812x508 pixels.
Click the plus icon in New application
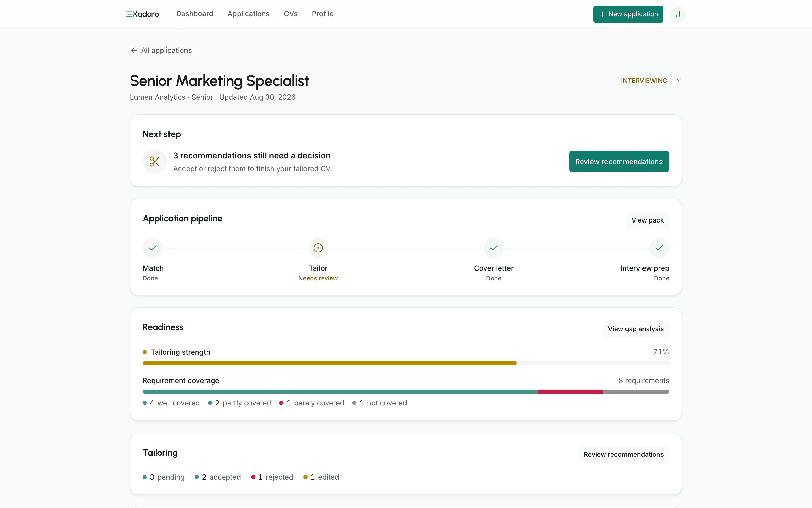602,14
